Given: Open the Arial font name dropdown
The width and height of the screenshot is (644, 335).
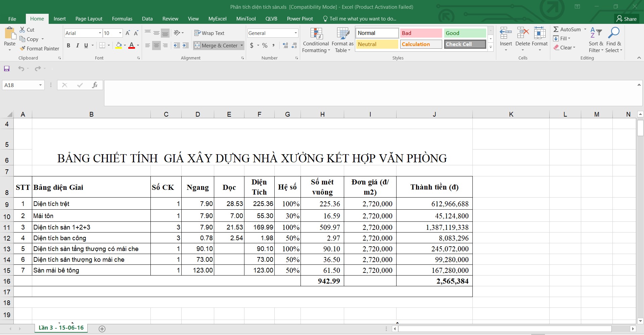Looking at the screenshot, I should pos(100,33).
